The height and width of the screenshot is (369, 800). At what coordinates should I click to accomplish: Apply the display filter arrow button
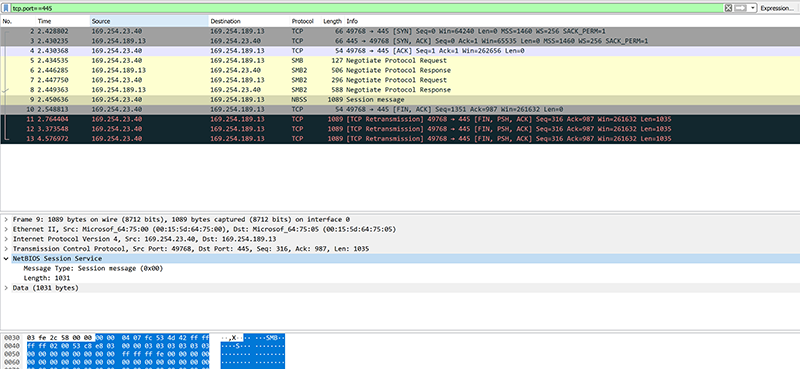point(741,8)
